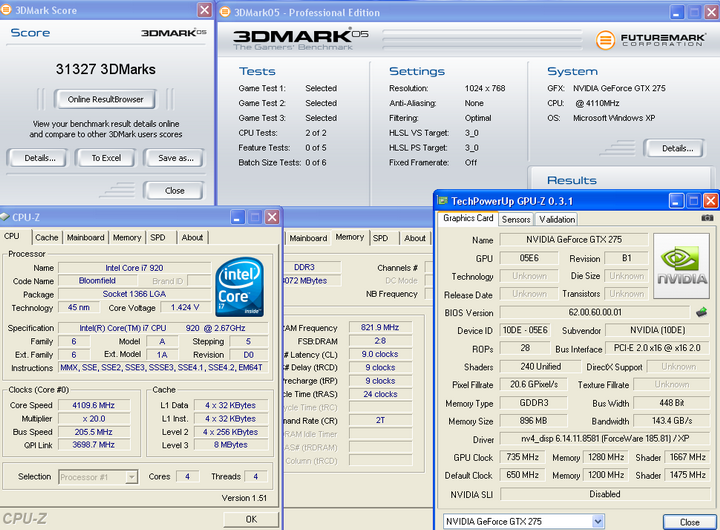
Task: Click the GPU Clock value 735 MHz
Action: [523, 457]
